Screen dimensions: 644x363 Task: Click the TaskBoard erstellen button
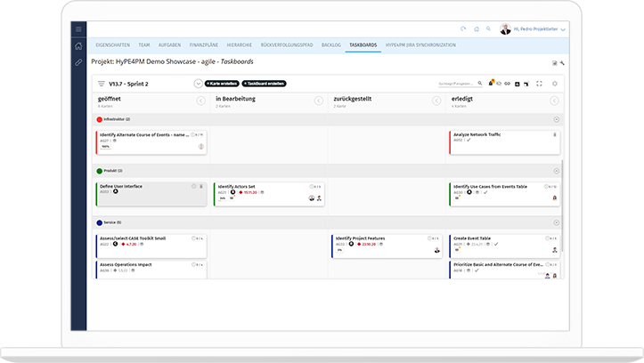261,84
